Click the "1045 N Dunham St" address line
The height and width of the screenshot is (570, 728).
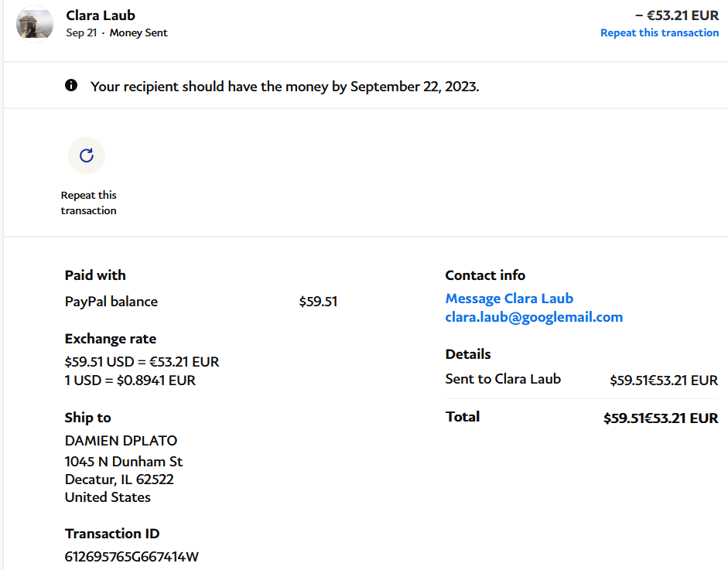click(124, 461)
